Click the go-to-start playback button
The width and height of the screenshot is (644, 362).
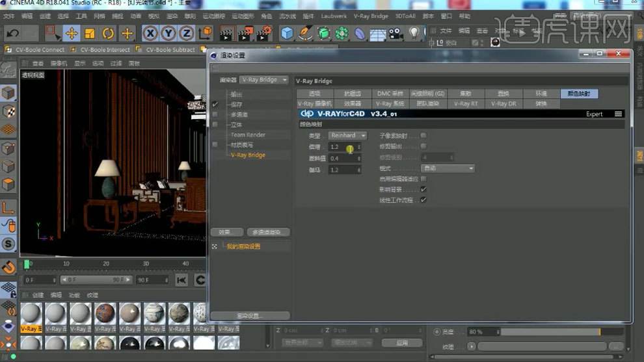point(181,280)
